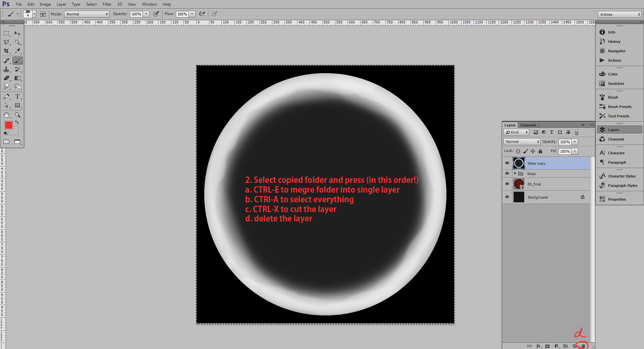Open the Antoxa workspace dropdown
The height and width of the screenshot is (349, 644).
click(620, 14)
